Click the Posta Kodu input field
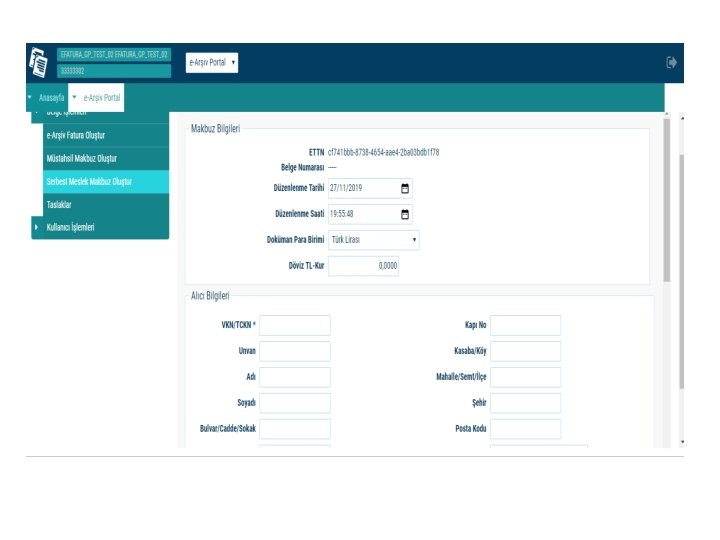The height and width of the screenshot is (540, 720). pos(525,429)
